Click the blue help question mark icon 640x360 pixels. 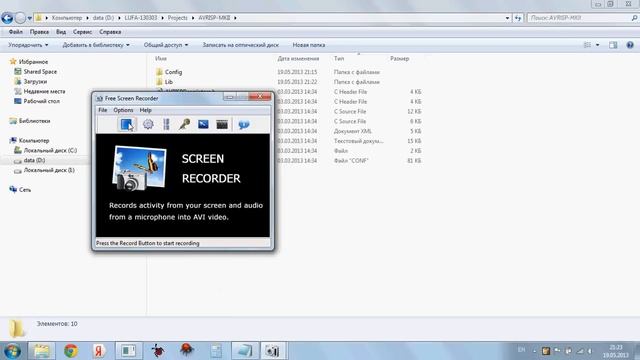630,45
